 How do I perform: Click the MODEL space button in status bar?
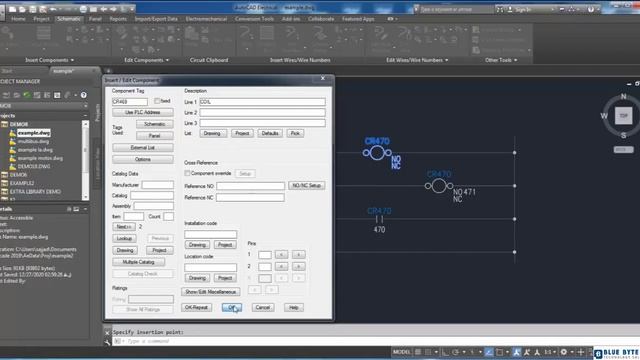pos(402,352)
